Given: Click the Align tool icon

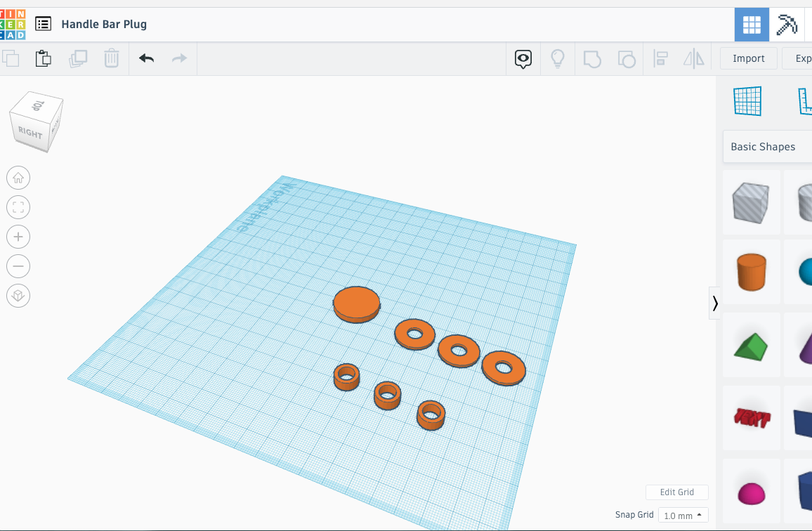Looking at the screenshot, I should 660,58.
